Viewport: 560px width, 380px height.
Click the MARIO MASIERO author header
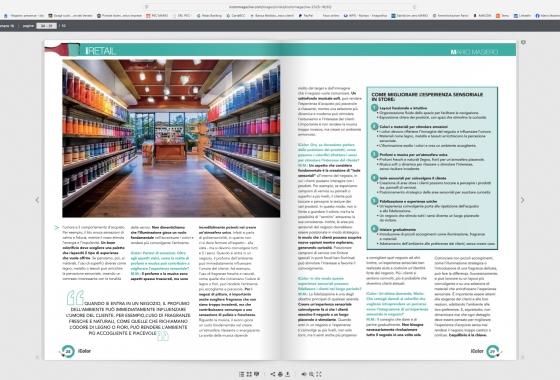[x=474, y=52]
